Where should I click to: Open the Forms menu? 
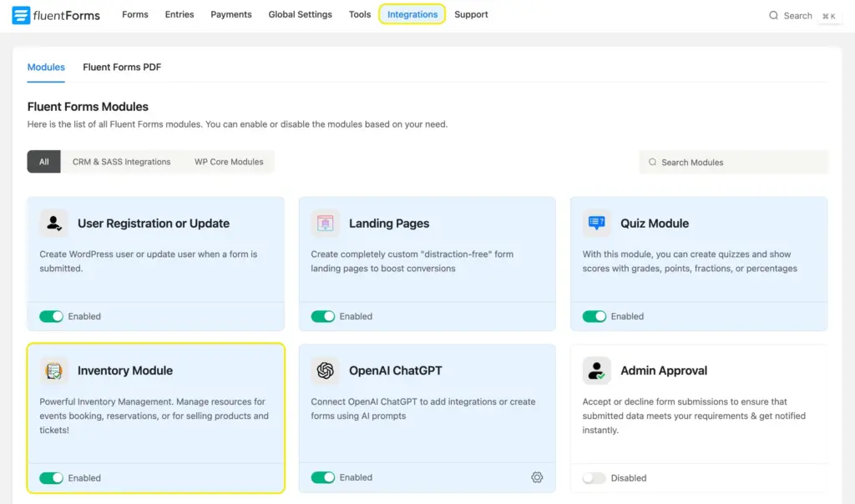[135, 15]
